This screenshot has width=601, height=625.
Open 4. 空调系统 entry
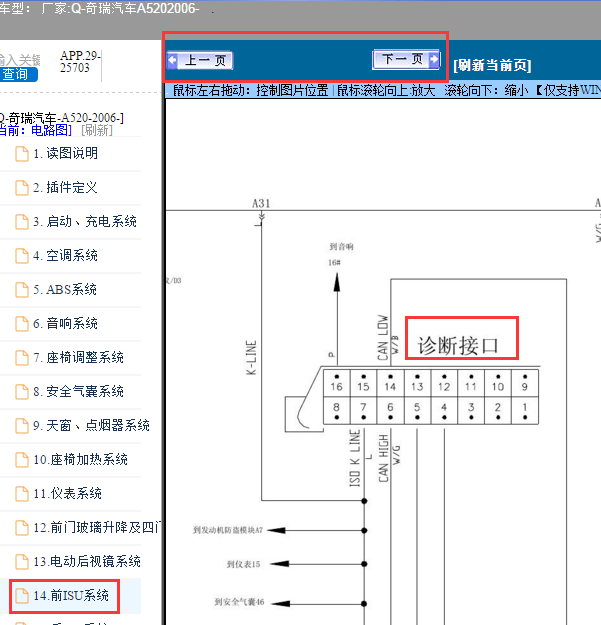pyautogui.click(x=65, y=256)
